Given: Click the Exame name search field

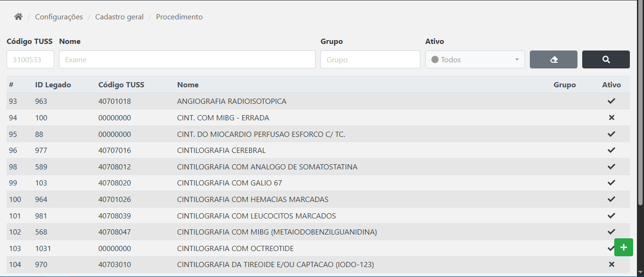Looking at the screenshot, I should click(186, 59).
